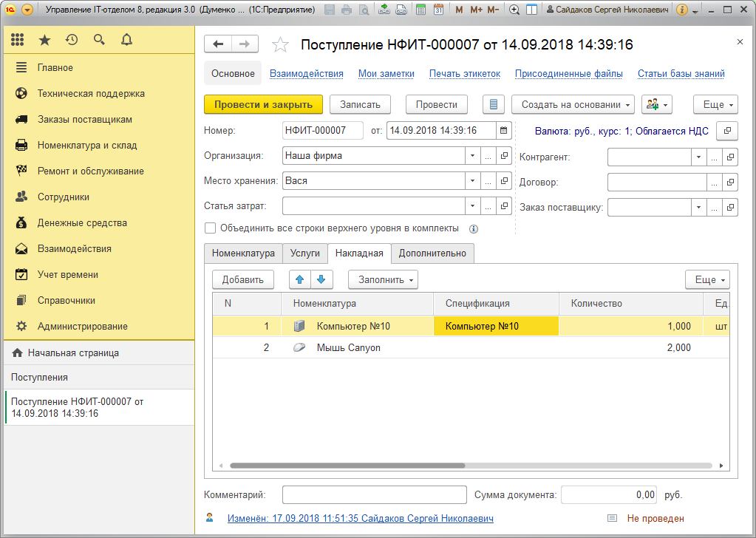Open Контрагент field record

pos(730,157)
